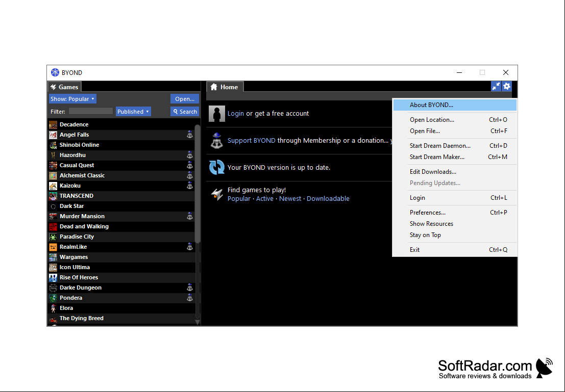565x392 pixels.
Task: Select the Casual Quest game name
Action: pyautogui.click(x=77, y=166)
